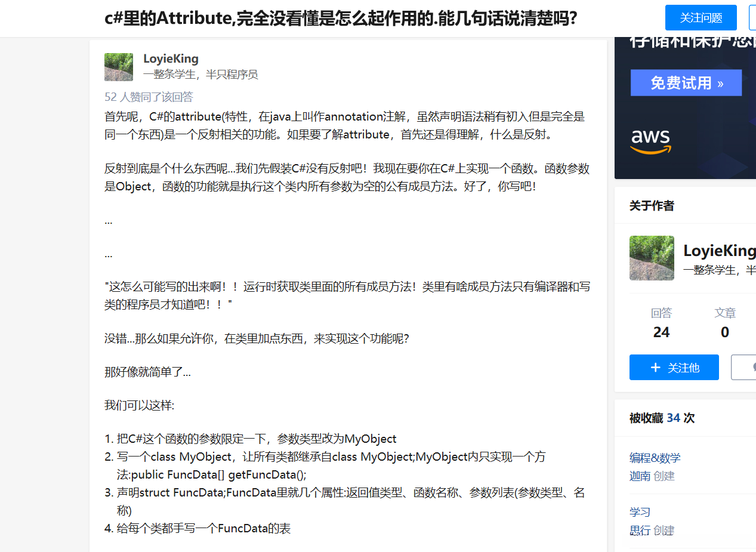Viewport: 756px width, 552px height.
Task: Visit creator 迦南's profile link
Action: (x=640, y=476)
